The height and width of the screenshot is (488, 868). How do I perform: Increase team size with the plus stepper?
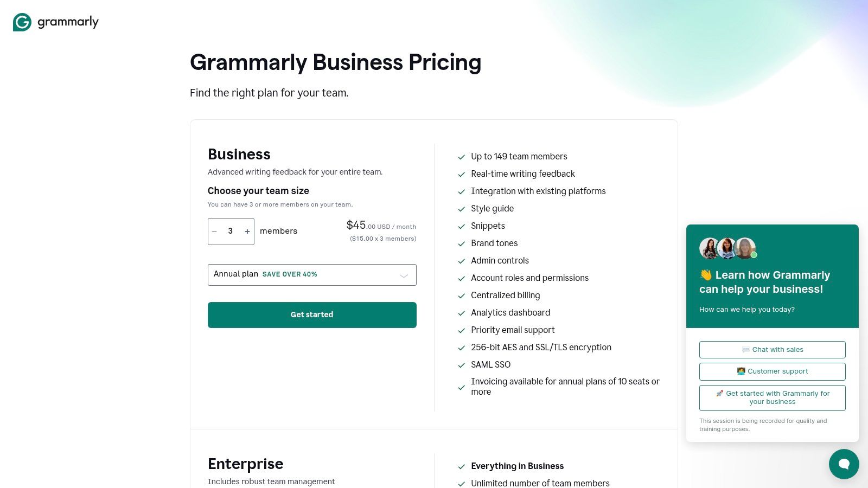pyautogui.click(x=247, y=231)
